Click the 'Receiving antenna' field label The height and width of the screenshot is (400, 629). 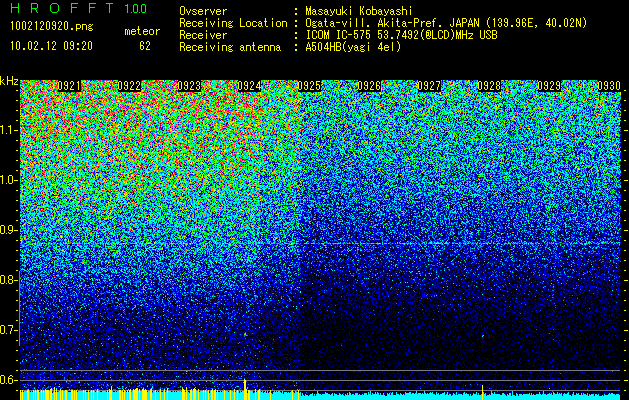(x=230, y=47)
